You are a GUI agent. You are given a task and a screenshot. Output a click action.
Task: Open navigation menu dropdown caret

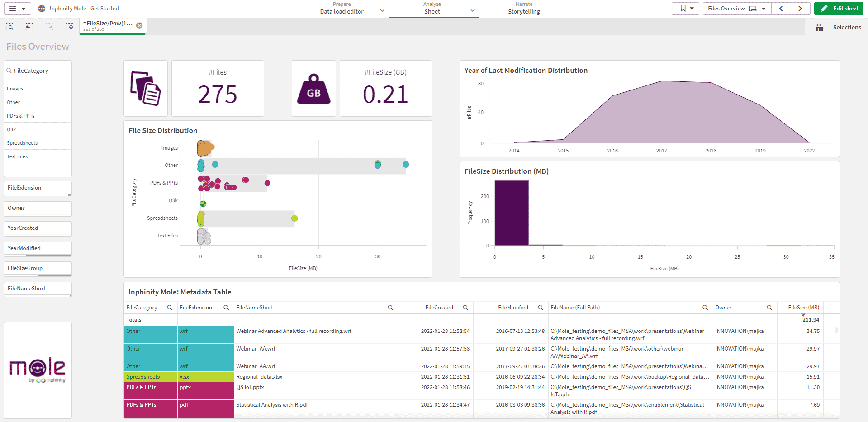click(24, 9)
